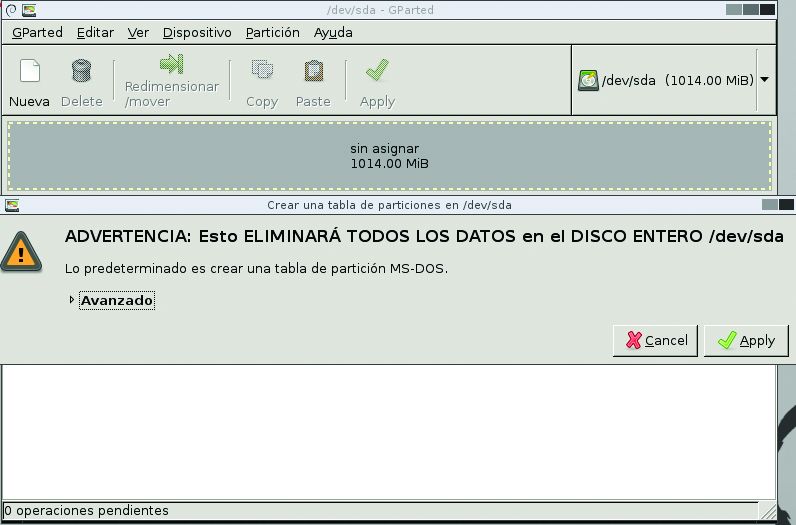Click the green checkmark Apply toolbar icon
The height and width of the screenshot is (525, 796).
377,70
